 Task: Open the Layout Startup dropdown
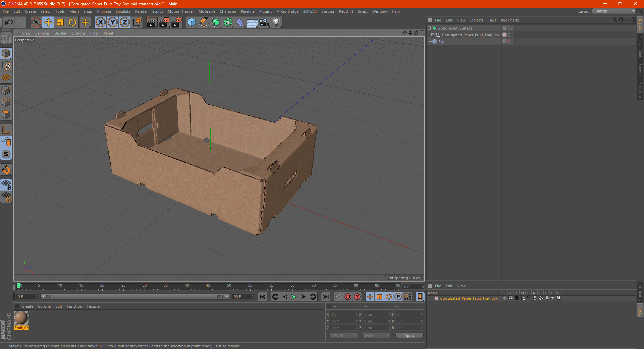point(614,11)
